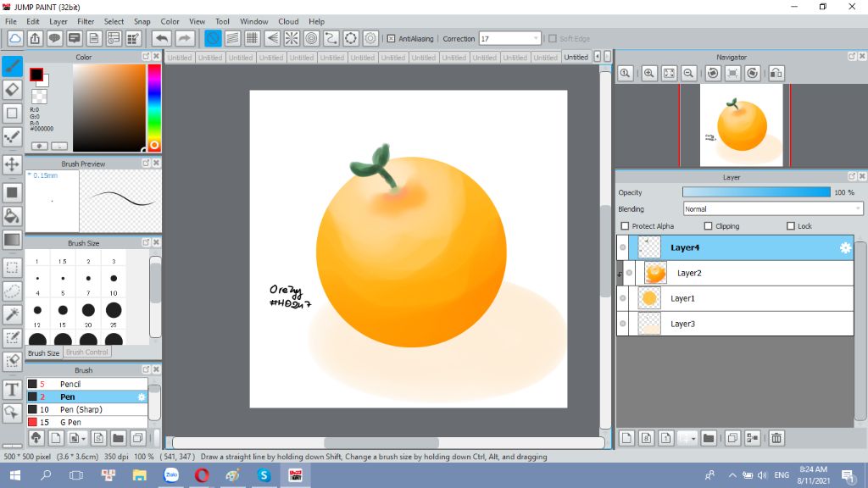Select the Text tool
868x488 pixels.
coord(12,389)
